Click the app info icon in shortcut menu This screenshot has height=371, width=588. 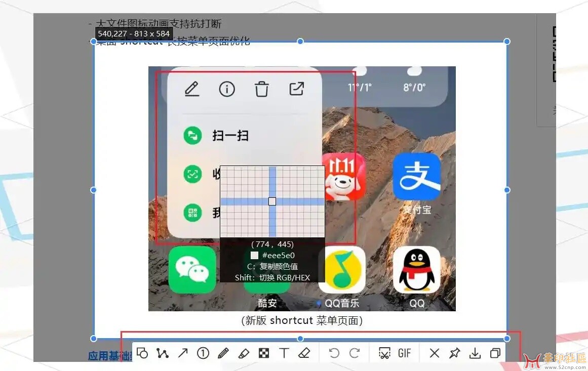[x=227, y=89]
